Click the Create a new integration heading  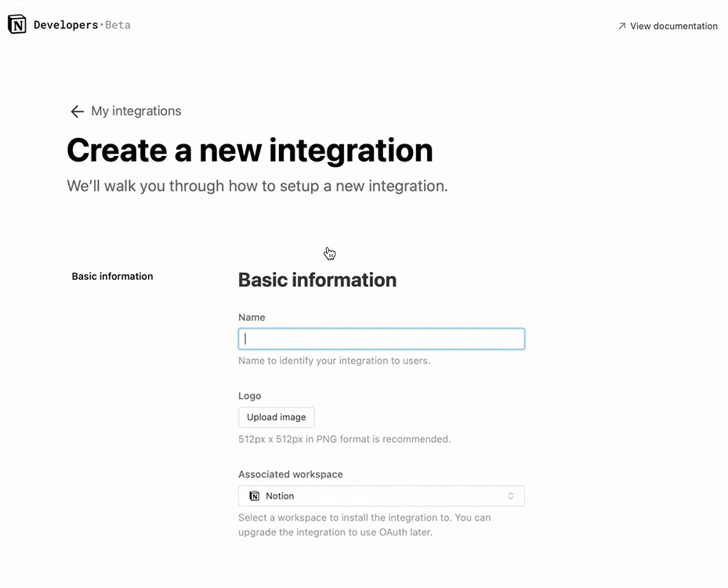[249, 150]
